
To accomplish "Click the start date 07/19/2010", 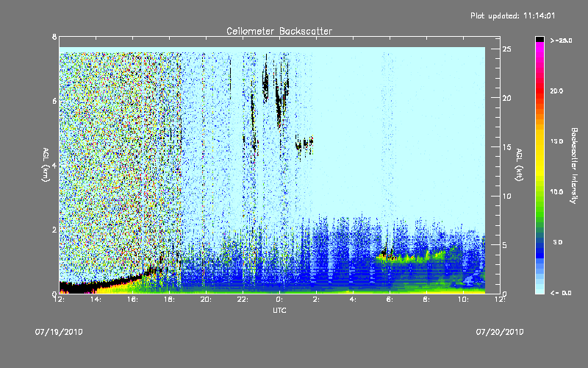I will (x=59, y=332).
